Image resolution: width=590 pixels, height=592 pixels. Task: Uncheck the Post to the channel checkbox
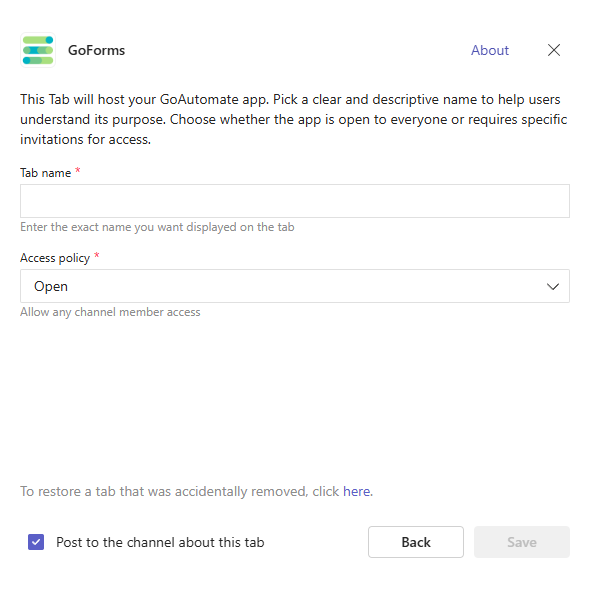[x=36, y=542]
